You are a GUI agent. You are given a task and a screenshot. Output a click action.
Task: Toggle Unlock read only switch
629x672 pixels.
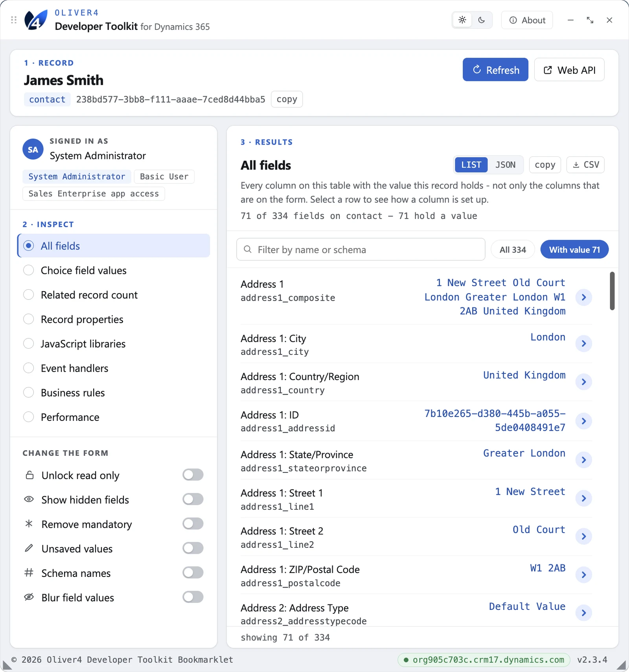tap(193, 475)
